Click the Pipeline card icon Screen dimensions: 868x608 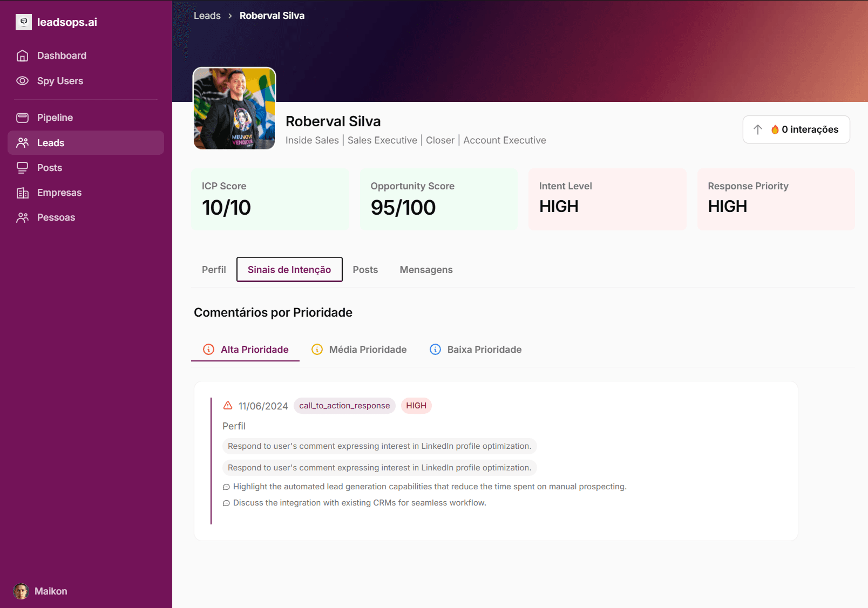[23, 118]
